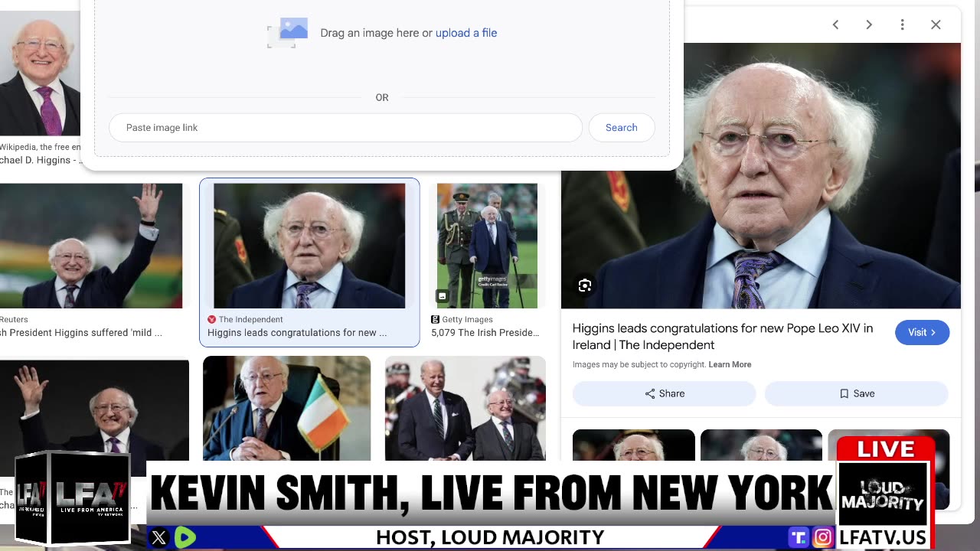Screen dimensions: 980x551
Task: Open the Wikipedia portrait thumbnail
Action: click(40, 73)
